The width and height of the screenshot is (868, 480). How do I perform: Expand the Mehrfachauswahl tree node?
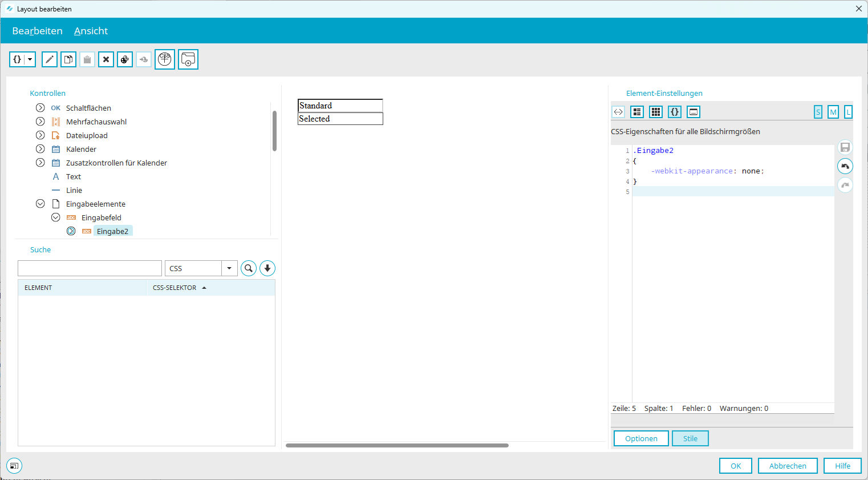point(40,122)
